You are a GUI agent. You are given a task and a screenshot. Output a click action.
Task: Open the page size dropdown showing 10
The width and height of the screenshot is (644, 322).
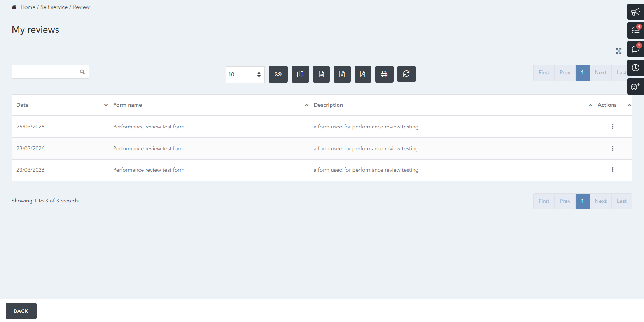[245, 74]
